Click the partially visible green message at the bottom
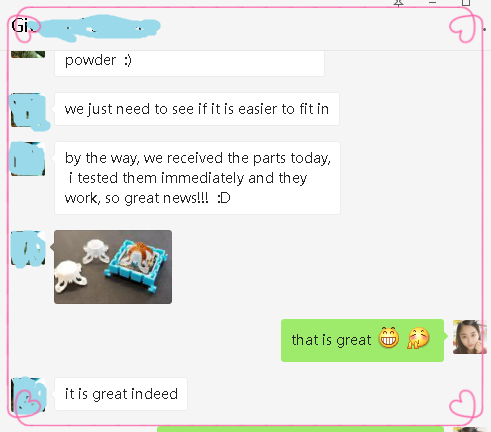The image size is (491, 432). (300, 429)
